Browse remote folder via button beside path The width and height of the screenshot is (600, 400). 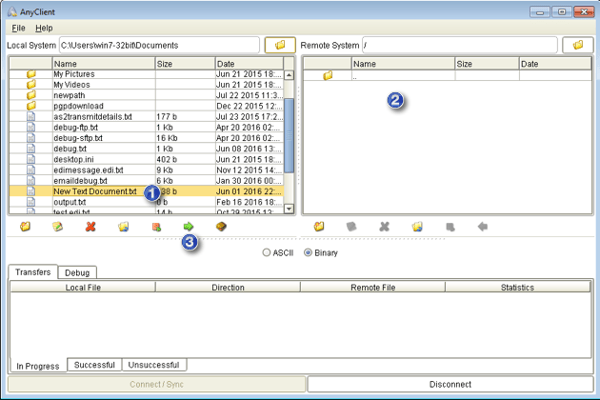tap(578, 45)
